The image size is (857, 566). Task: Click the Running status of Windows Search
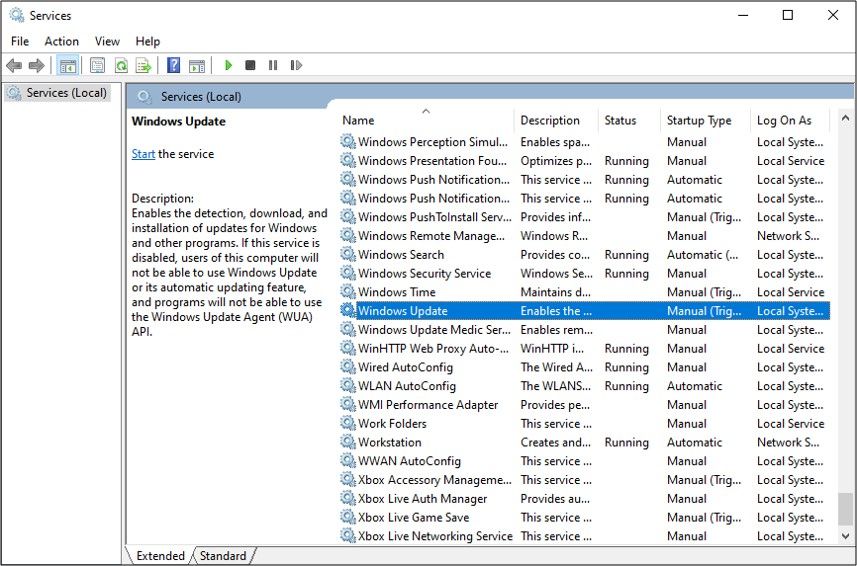[626, 255]
